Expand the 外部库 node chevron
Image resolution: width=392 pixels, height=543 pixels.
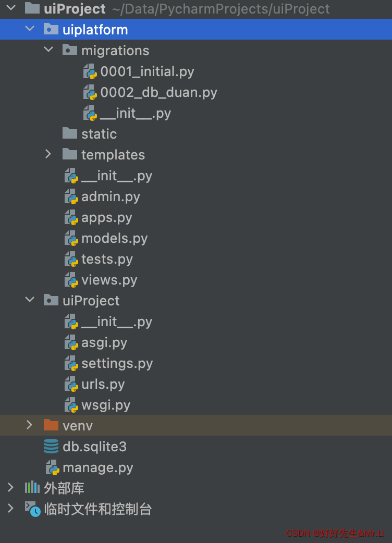point(11,487)
